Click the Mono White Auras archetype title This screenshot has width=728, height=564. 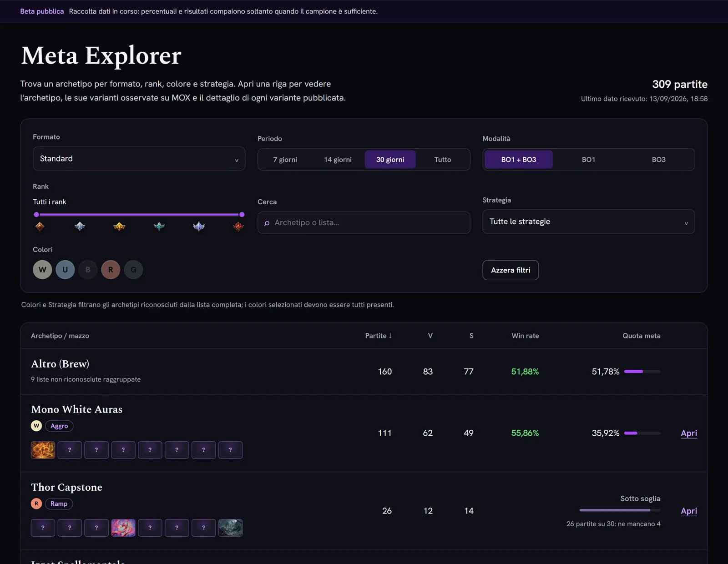tap(77, 409)
